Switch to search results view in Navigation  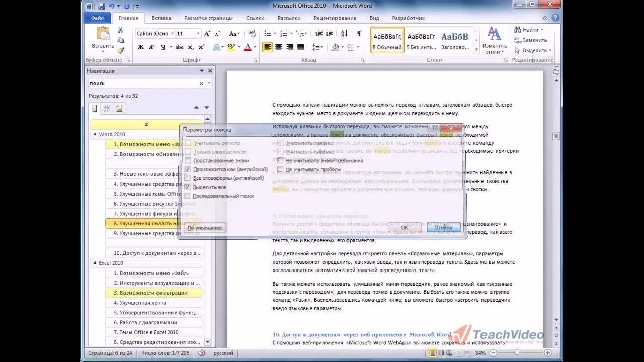coord(119,108)
